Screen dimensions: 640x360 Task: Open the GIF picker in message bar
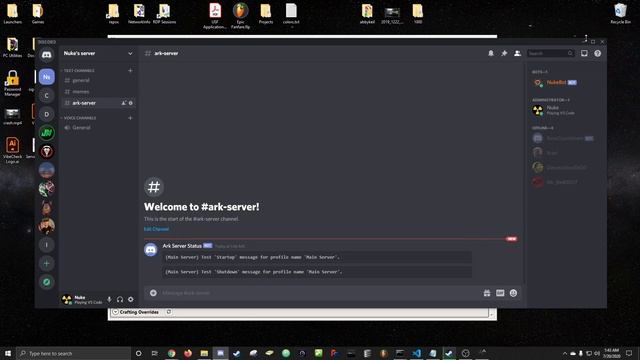click(x=500, y=293)
